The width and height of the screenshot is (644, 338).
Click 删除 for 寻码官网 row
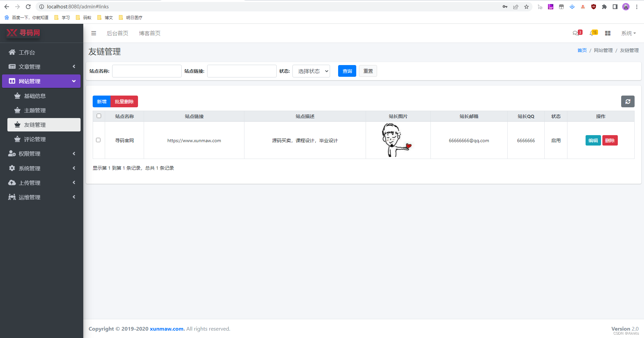tap(610, 140)
